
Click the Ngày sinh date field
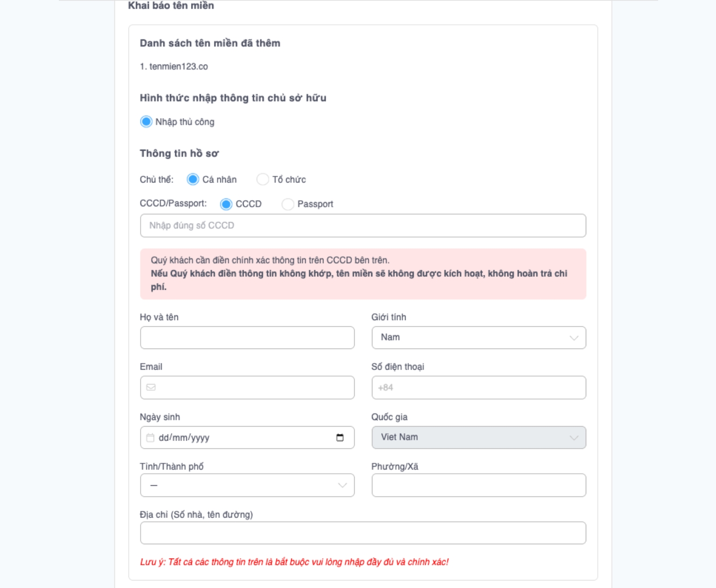pyautogui.click(x=243, y=438)
